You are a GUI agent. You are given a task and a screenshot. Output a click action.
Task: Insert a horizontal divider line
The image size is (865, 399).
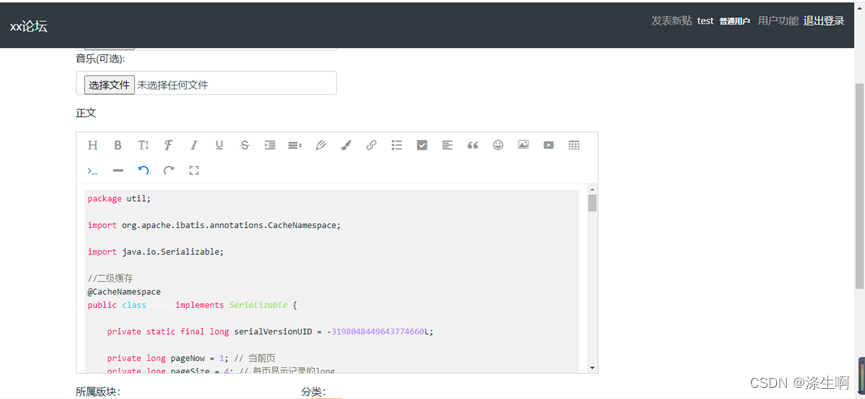(118, 171)
